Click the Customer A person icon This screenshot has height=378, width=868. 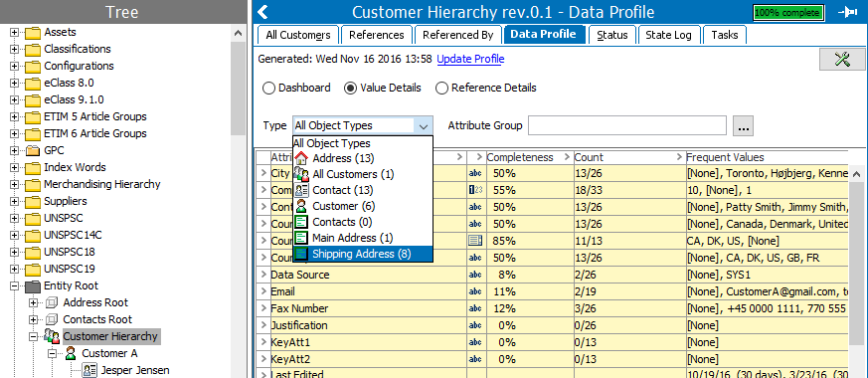click(71, 353)
